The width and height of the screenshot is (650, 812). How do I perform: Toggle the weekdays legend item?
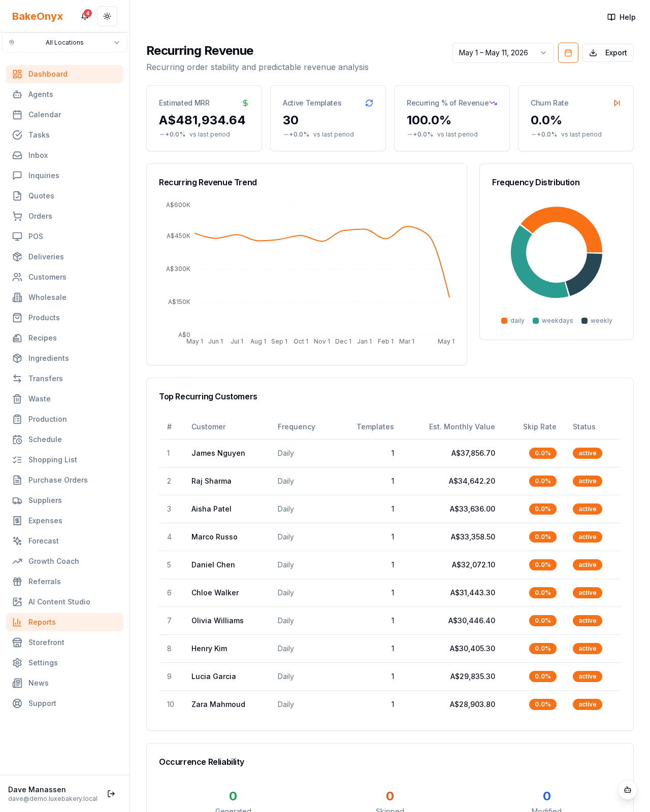click(553, 321)
